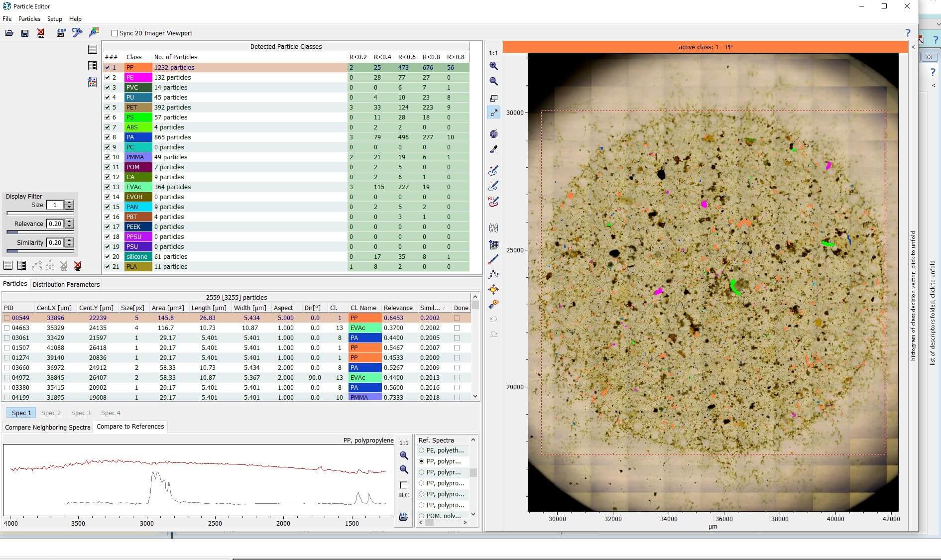
Task: Select the PE polyethylene reference spectrum radio
Action: (x=422, y=450)
